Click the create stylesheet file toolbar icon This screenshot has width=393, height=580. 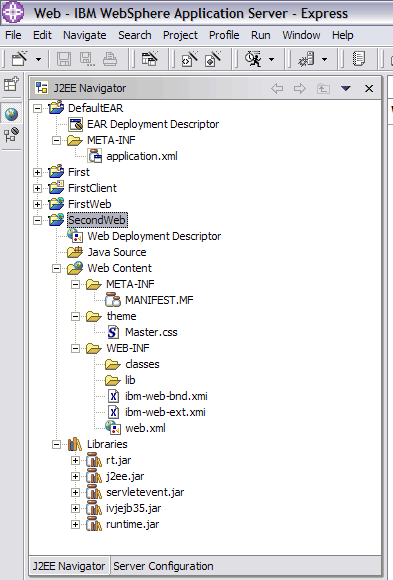pyautogui.click(x=213, y=59)
